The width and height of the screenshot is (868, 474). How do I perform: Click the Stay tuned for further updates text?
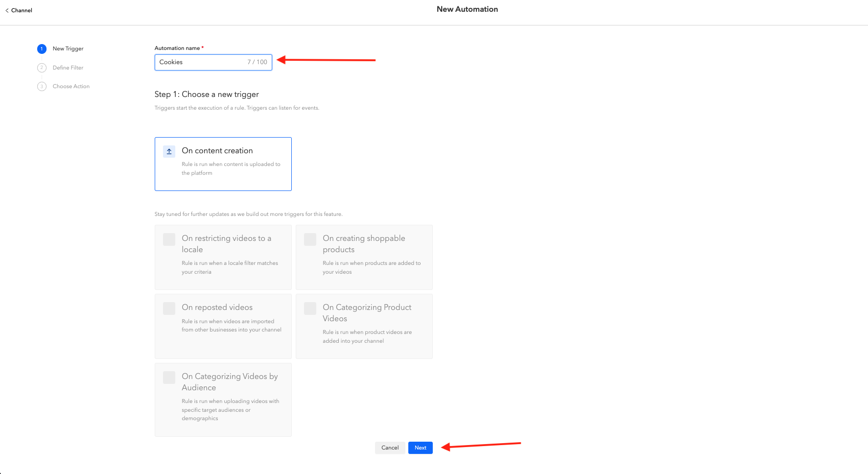pos(248,214)
